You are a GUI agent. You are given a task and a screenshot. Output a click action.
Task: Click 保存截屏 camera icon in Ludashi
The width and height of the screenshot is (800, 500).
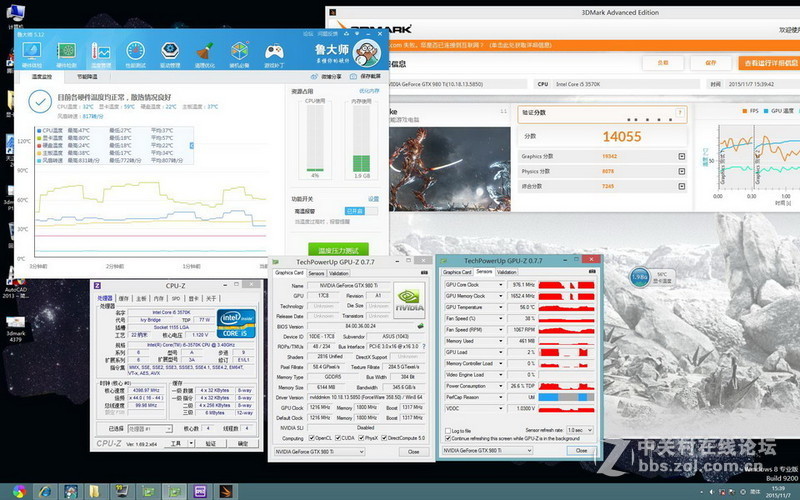(365, 77)
